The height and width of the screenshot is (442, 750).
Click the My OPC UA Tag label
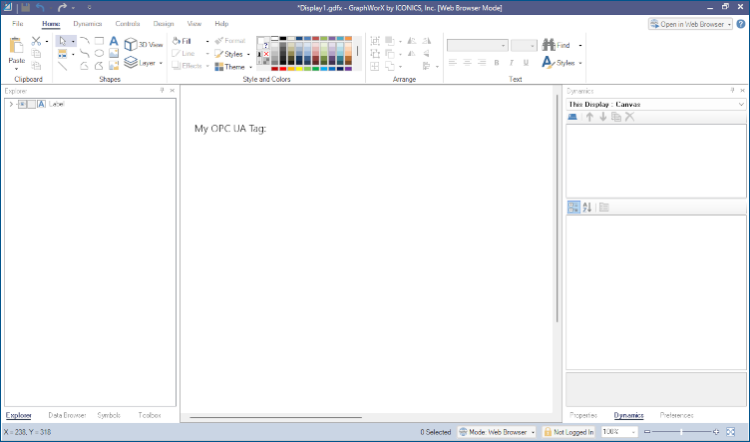(x=230, y=128)
